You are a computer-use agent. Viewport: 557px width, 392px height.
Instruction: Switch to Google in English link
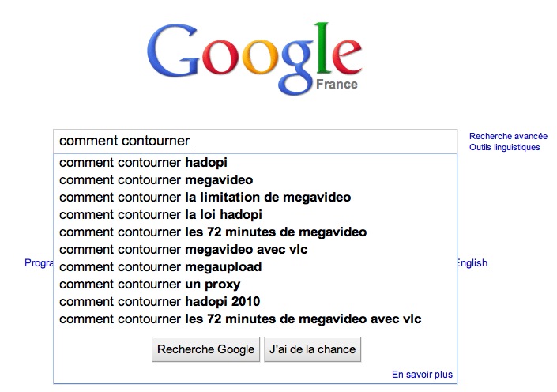click(x=472, y=263)
